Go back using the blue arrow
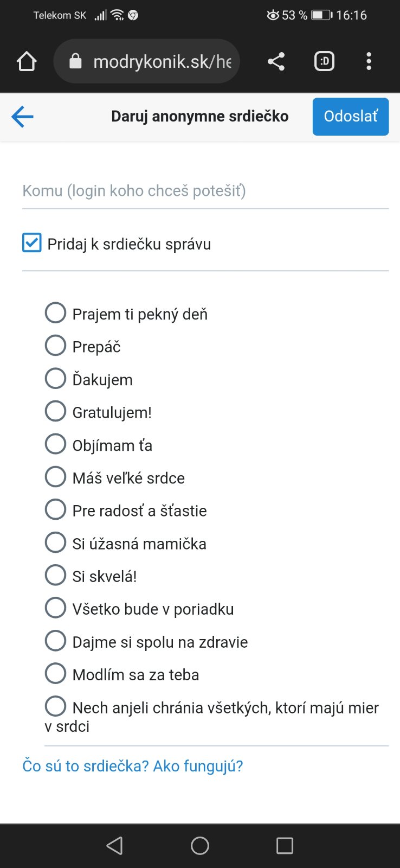 pos(22,117)
